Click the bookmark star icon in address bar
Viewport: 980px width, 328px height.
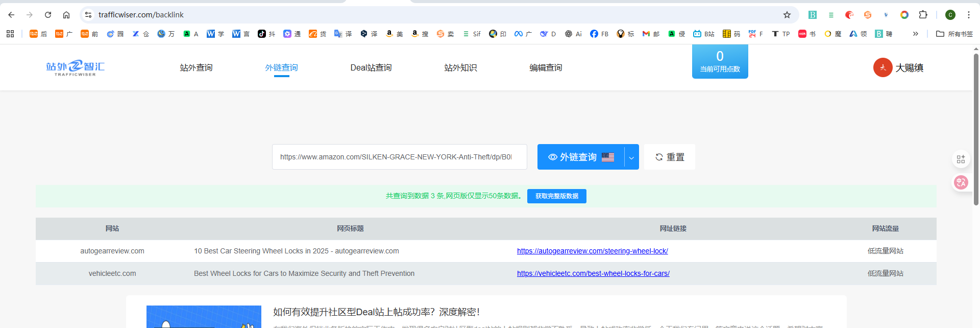coord(787,15)
